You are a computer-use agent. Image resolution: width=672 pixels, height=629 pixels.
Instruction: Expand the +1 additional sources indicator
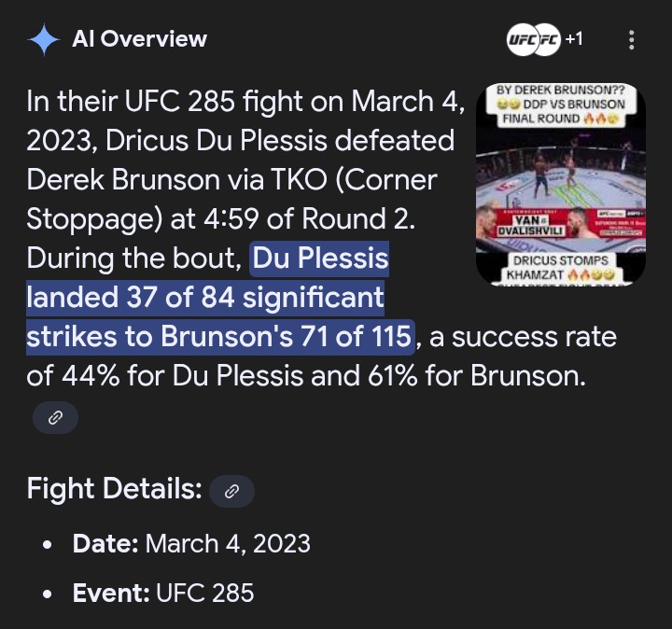pyautogui.click(x=574, y=39)
